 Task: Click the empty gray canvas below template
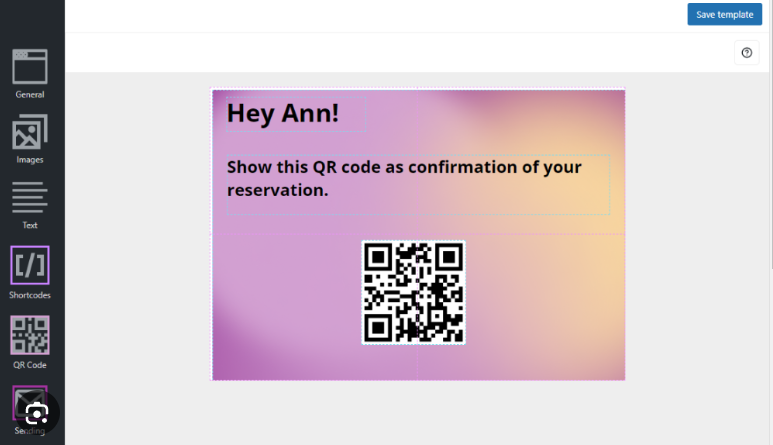point(418,413)
